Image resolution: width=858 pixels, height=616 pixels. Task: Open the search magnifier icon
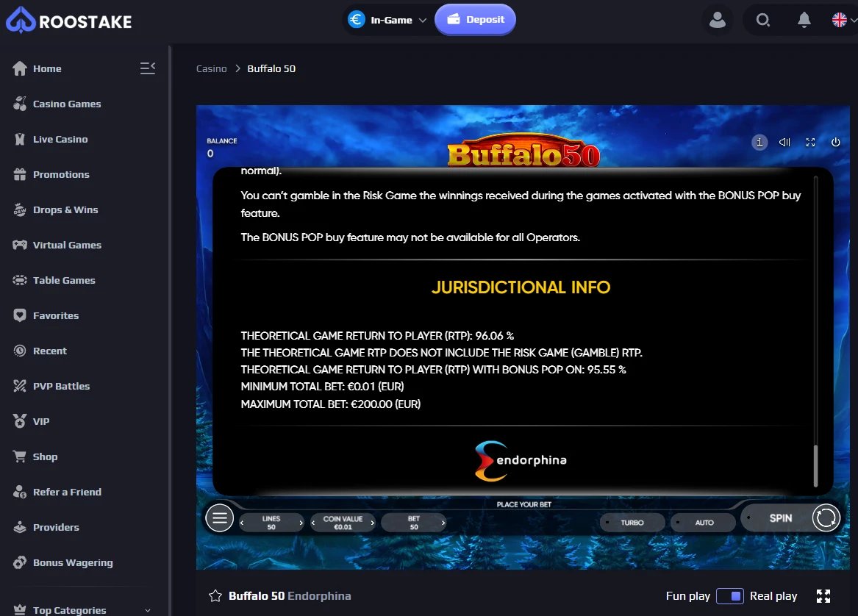click(762, 21)
